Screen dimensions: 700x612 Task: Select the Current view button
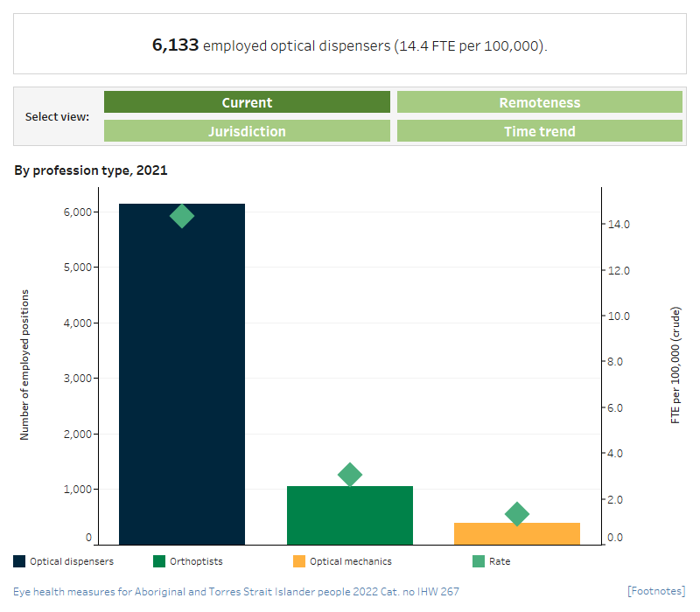click(247, 102)
